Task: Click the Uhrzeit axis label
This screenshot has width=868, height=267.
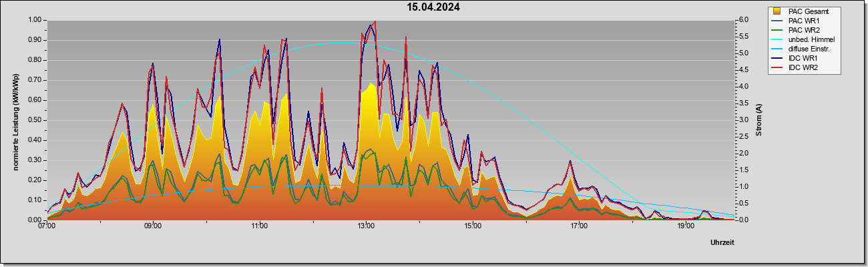Action: click(722, 243)
